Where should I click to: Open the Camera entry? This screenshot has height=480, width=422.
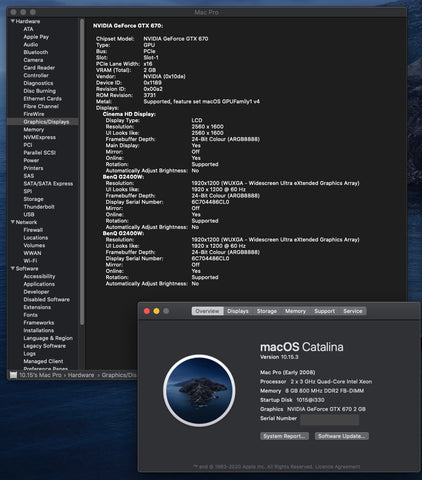33,60
